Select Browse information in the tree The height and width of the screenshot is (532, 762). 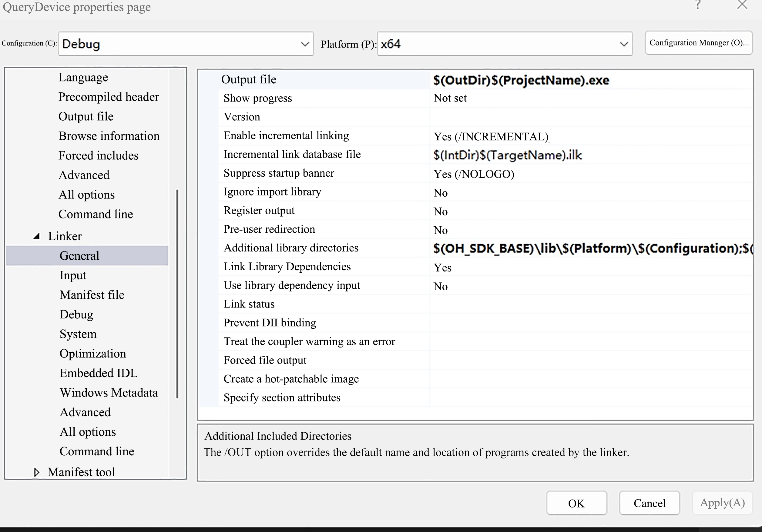[x=109, y=136]
